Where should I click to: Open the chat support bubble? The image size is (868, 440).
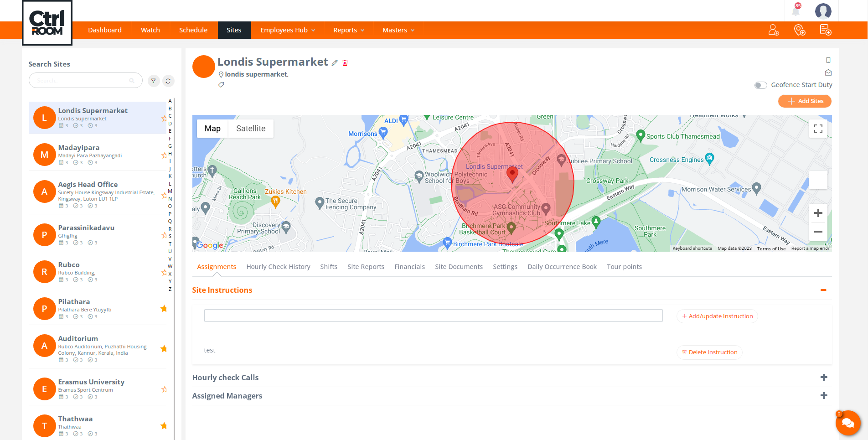pos(848,423)
